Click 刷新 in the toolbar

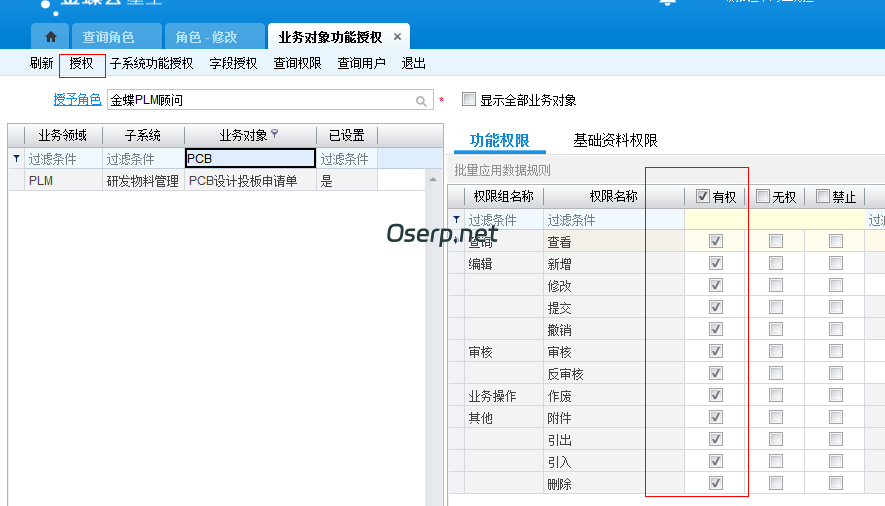coord(42,63)
